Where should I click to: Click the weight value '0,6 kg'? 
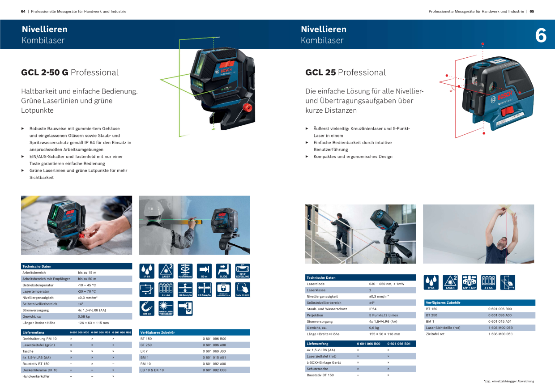coord(374,328)
